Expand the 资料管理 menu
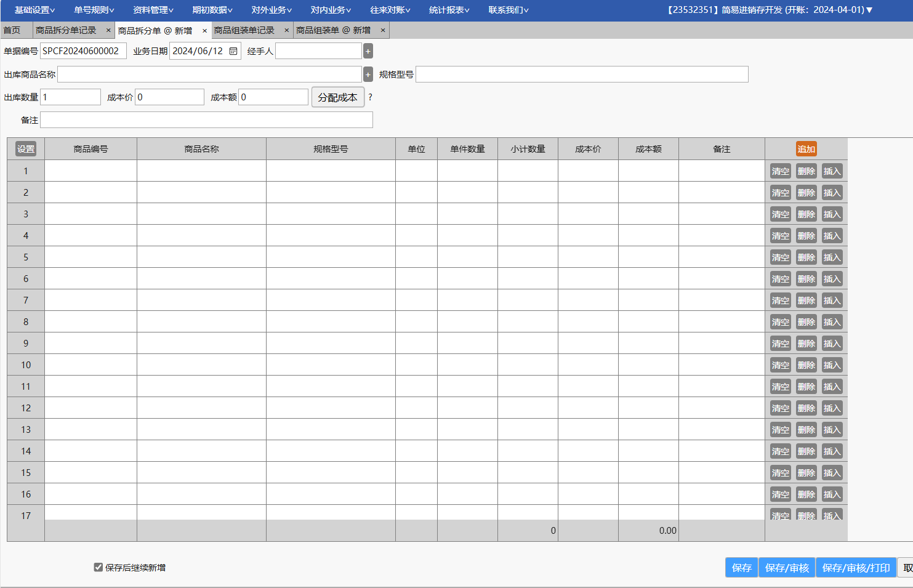913x588 pixels. click(x=153, y=10)
